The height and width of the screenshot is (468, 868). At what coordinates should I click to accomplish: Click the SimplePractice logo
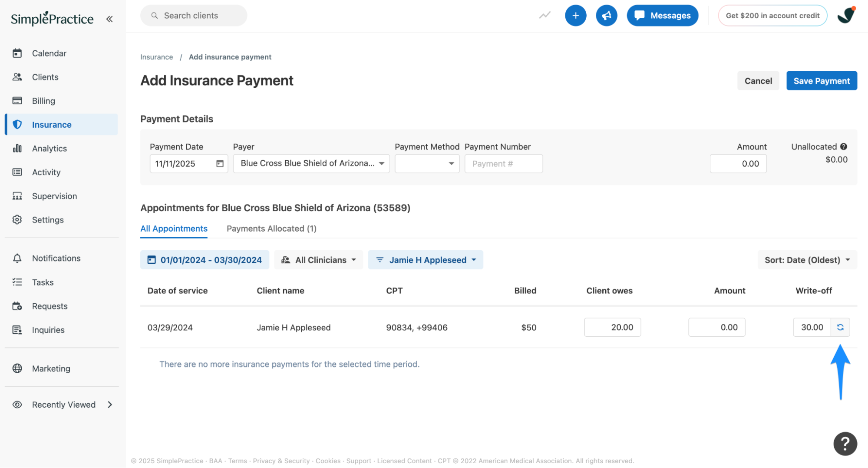tap(52, 18)
